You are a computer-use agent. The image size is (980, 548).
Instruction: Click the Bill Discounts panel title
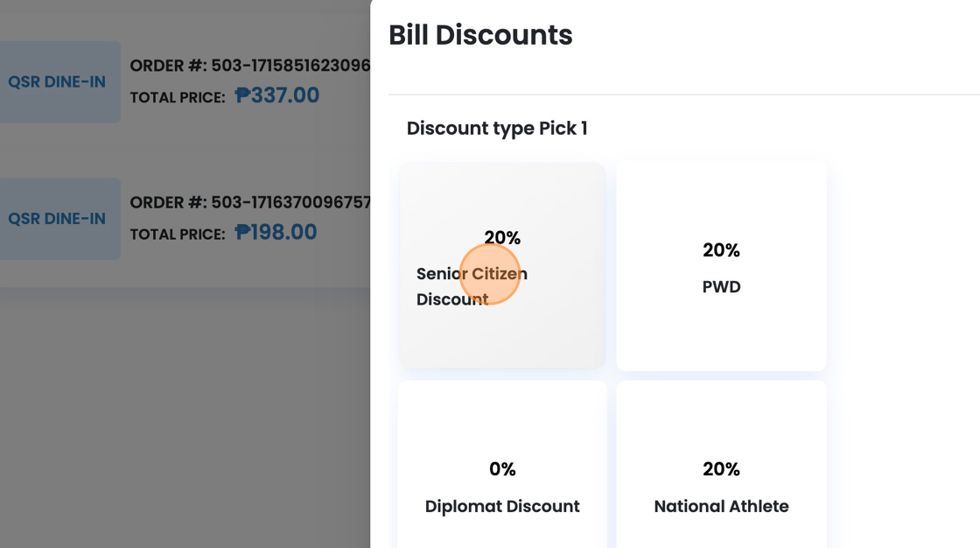pyautogui.click(x=480, y=35)
